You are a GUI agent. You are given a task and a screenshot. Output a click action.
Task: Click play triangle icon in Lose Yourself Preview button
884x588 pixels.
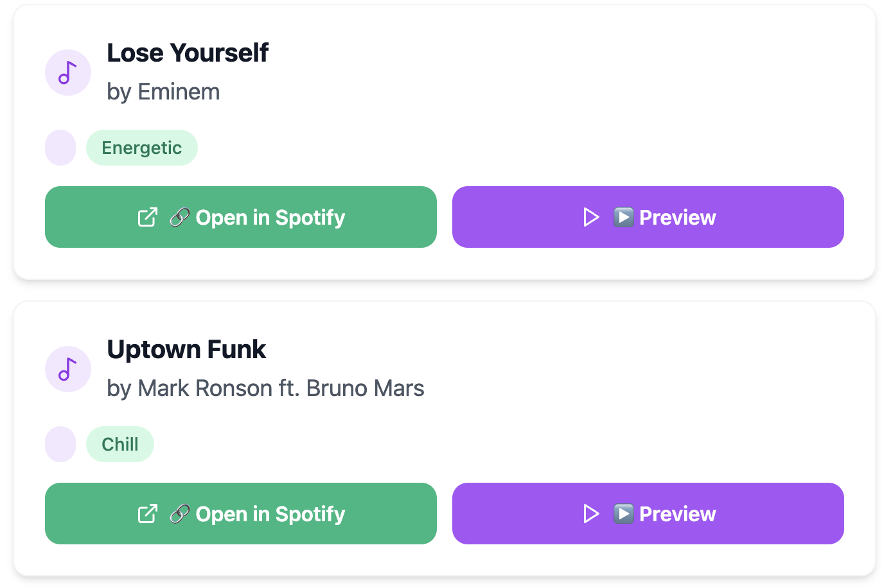pyautogui.click(x=591, y=217)
